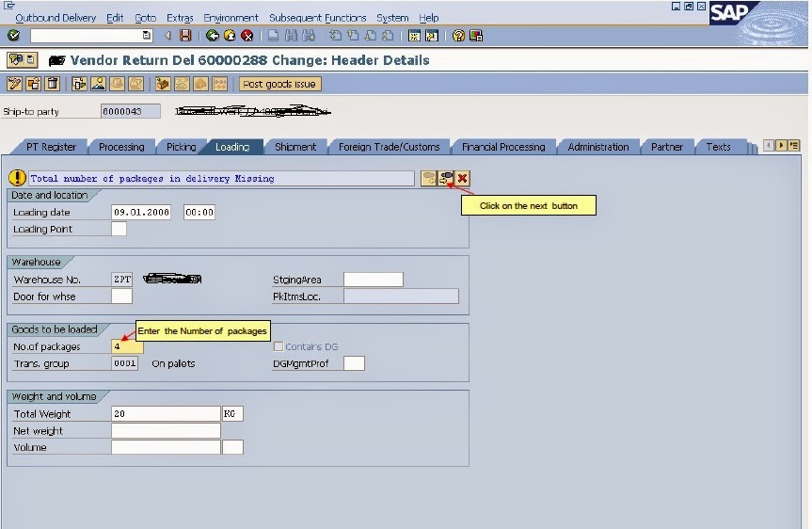Image resolution: width=812 pixels, height=529 pixels.
Task: Collapse command field with left triangle
Action: 167,36
